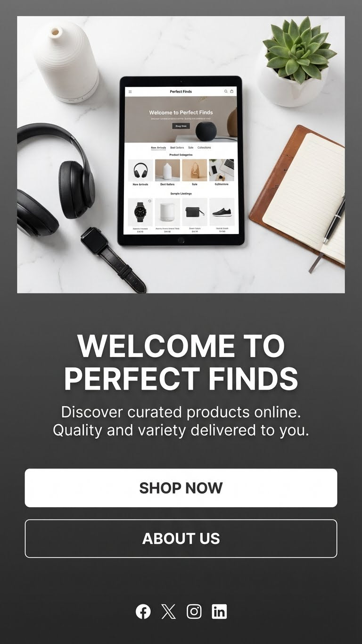Open the LinkedIn social icon

click(x=219, y=611)
